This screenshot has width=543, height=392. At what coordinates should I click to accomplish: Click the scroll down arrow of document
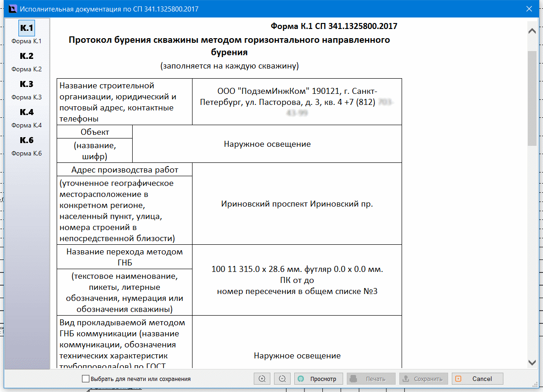point(532,363)
